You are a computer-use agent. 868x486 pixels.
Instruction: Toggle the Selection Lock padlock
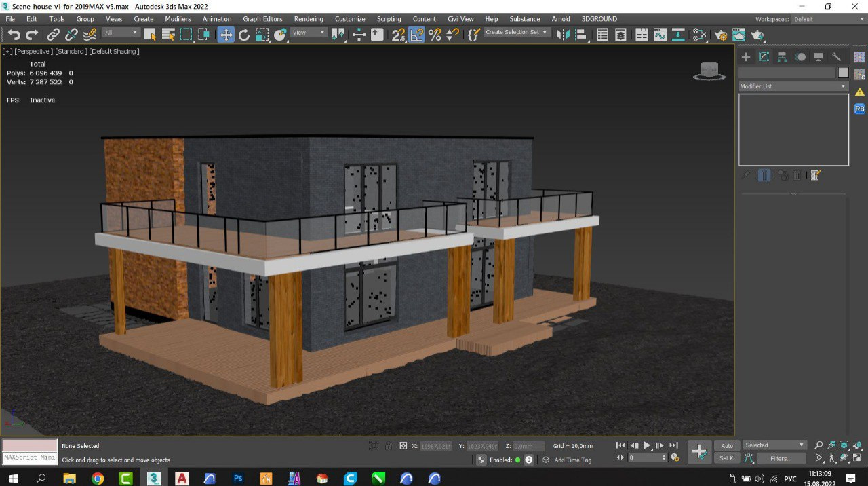click(389, 446)
